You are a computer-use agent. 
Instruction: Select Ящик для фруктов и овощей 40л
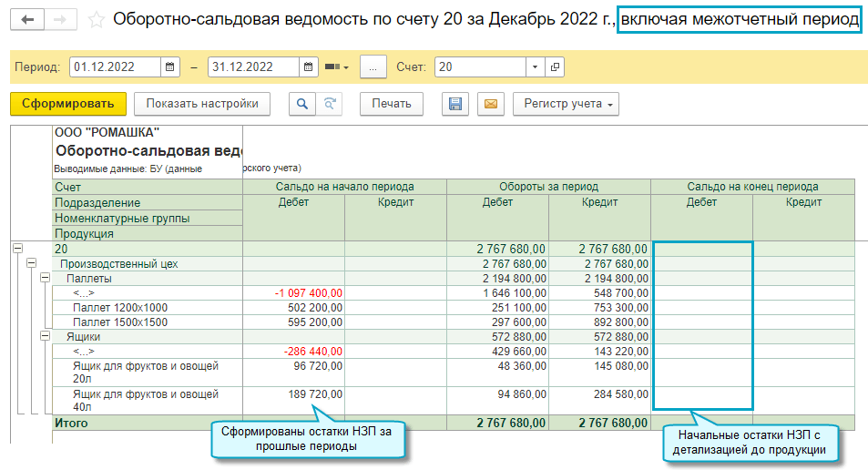pyautogui.click(x=146, y=400)
